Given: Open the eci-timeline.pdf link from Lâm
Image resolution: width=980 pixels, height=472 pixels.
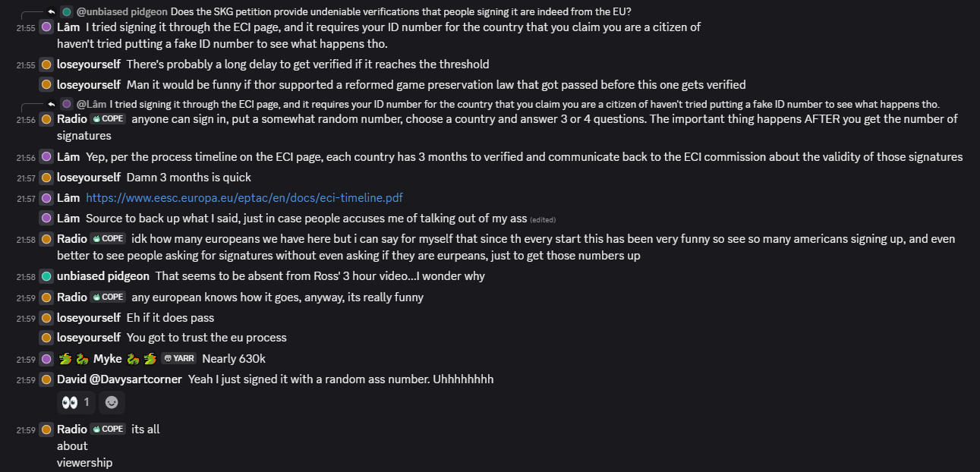Looking at the screenshot, I should point(244,198).
